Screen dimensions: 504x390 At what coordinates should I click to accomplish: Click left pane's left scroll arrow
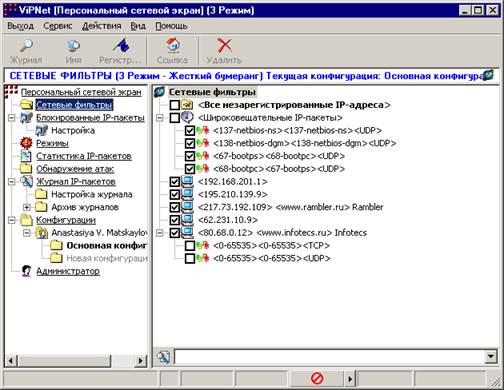(x=11, y=361)
